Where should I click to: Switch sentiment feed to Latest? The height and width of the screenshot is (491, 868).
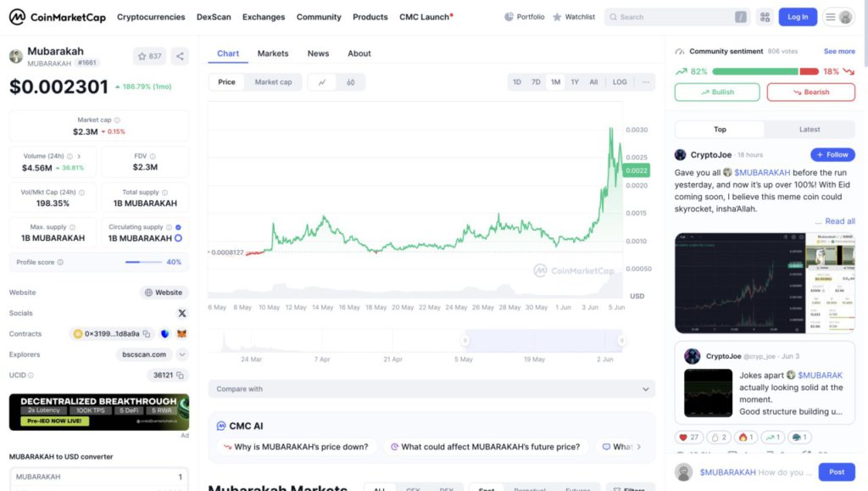pos(810,130)
